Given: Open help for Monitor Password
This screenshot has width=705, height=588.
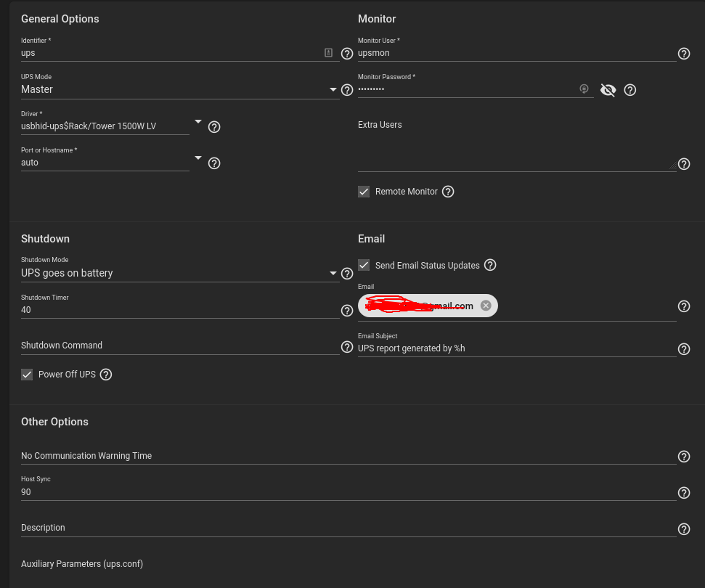Looking at the screenshot, I should pyautogui.click(x=630, y=90).
